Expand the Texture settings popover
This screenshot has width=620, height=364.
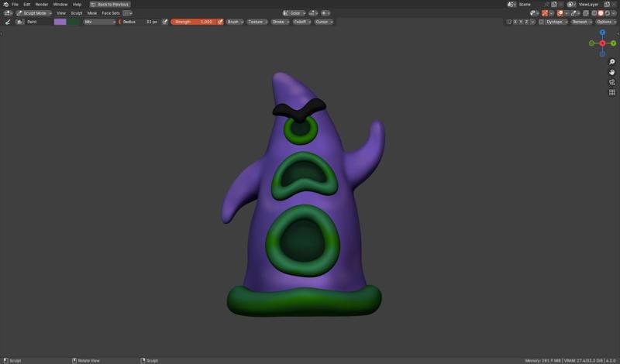(x=257, y=22)
